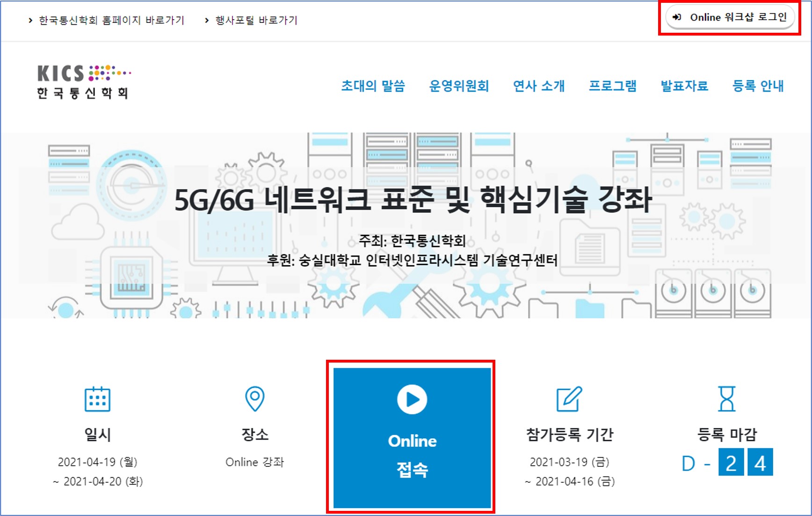This screenshot has width=812, height=516.
Task: Click the hourglass icon above 등록 마감
Action: [x=726, y=399]
